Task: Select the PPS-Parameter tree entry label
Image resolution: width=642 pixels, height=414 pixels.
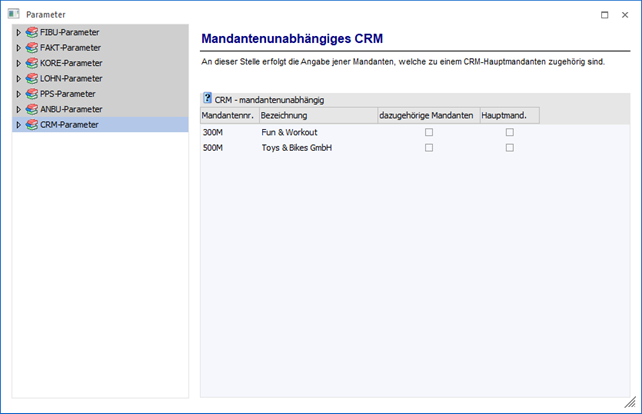Action: pyautogui.click(x=68, y=93)
